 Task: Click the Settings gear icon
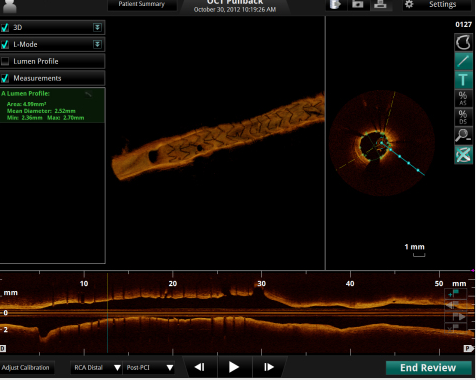pos(409,4)
